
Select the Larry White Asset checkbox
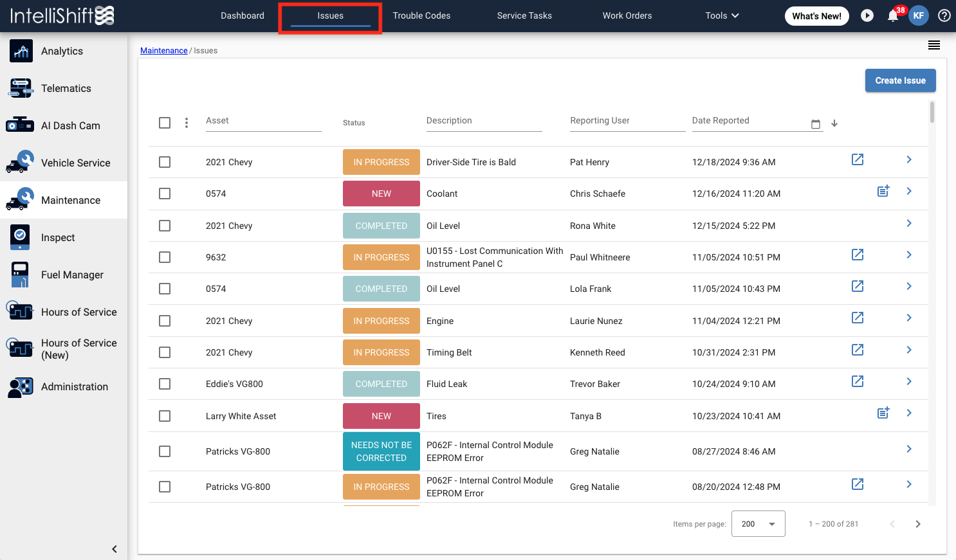pos(165,416)
